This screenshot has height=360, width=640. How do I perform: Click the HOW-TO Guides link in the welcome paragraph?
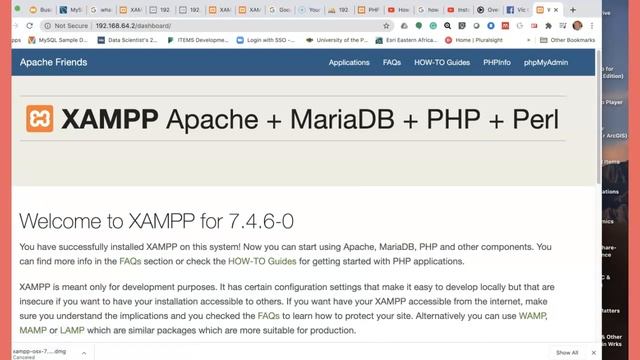point(262,261)
